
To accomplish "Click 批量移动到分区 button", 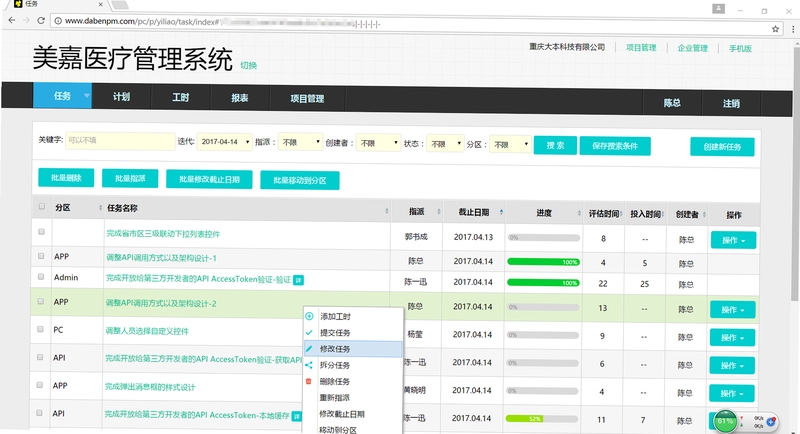I will pos(299,181).
